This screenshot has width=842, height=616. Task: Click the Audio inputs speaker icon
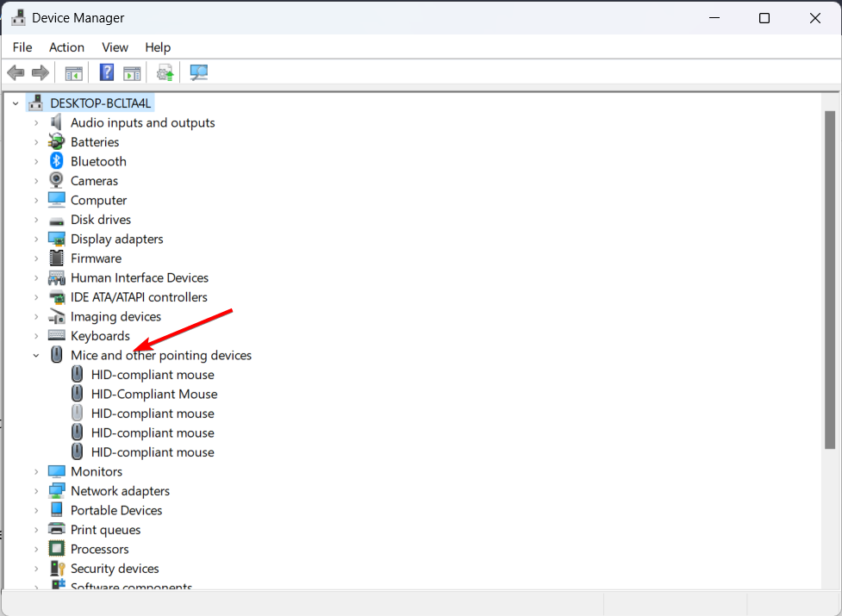click(56, 122)
